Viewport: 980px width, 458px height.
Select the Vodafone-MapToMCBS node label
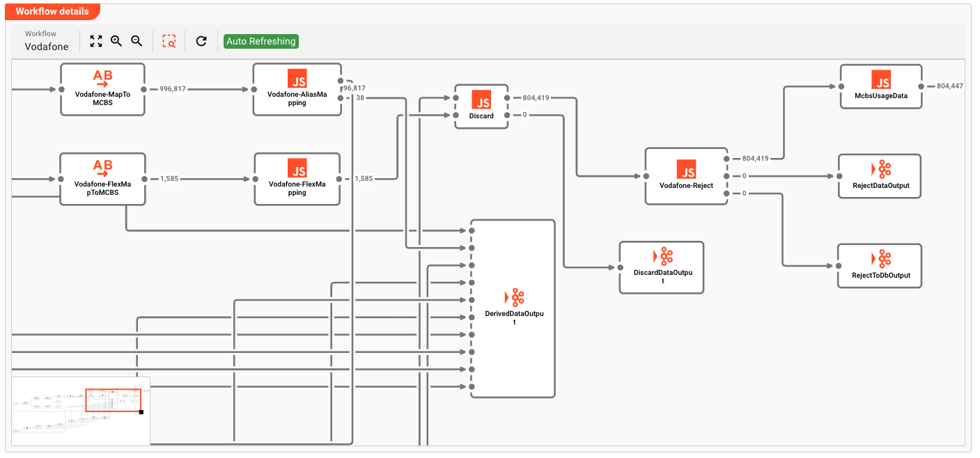pyautogui.click(x=102, y=97)
